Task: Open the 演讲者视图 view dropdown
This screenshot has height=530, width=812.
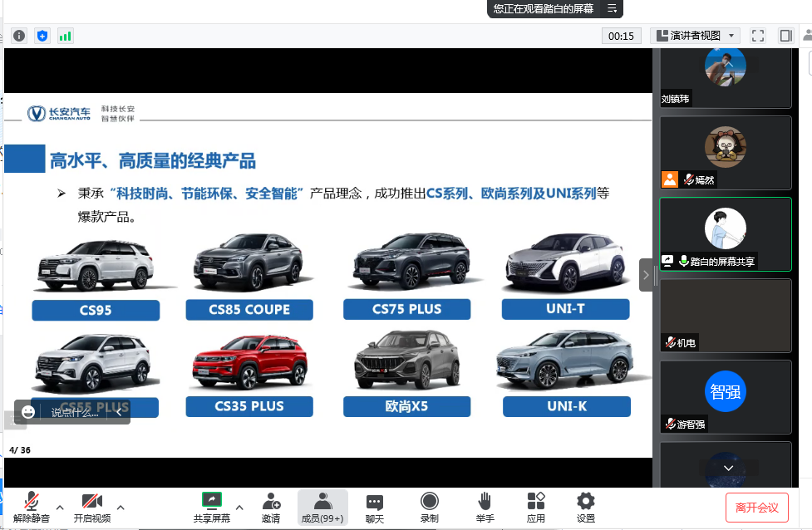Action: point(695,36)
